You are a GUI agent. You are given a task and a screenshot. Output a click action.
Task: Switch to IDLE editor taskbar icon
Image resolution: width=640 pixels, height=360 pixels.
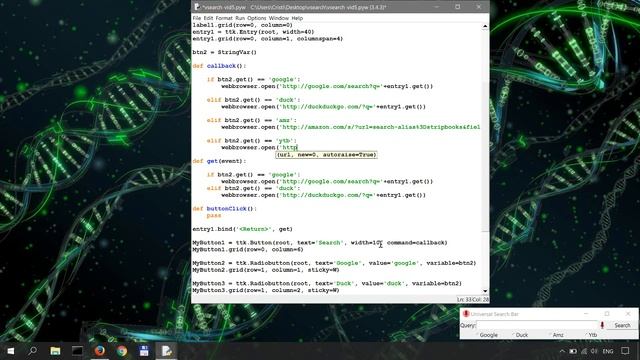166,351
